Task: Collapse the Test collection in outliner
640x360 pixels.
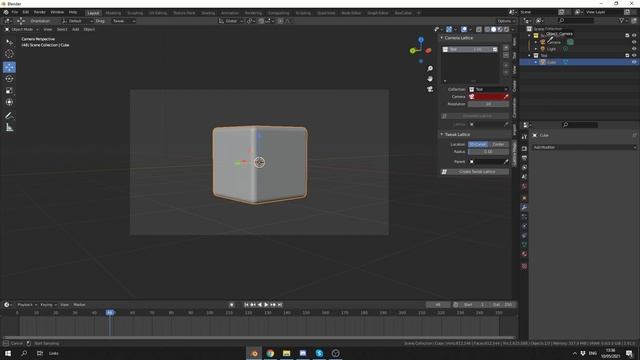Action: (529, 56)
